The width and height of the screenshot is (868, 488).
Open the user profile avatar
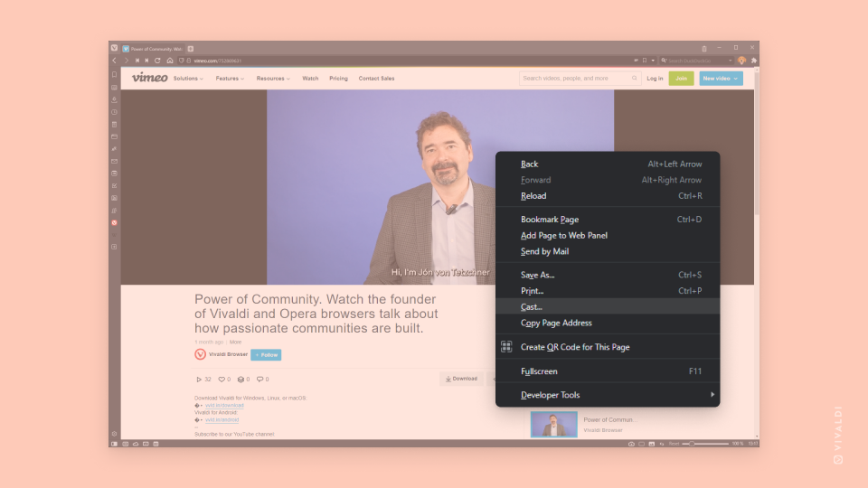[741, 61]
